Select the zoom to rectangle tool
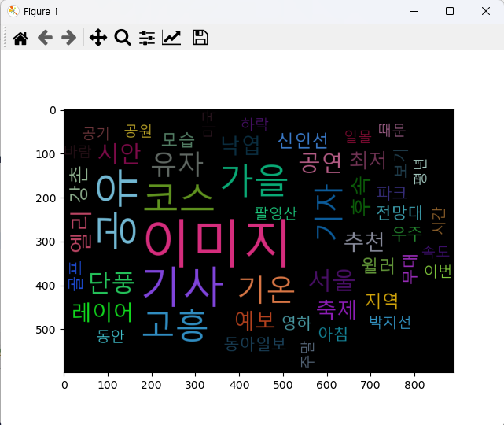This screenshot has width=504, height=425. click(123, 38)
